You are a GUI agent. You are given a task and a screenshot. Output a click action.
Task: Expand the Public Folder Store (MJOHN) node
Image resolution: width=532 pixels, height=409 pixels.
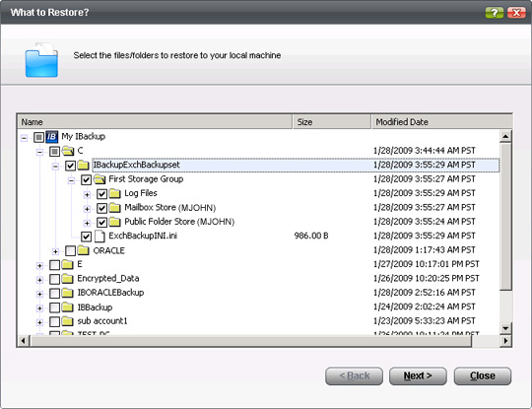tap(87, 223)
